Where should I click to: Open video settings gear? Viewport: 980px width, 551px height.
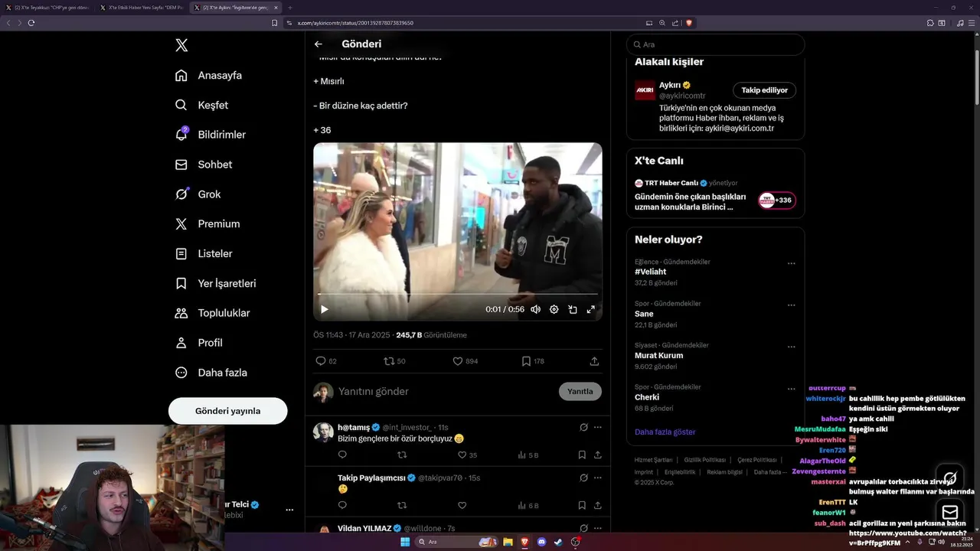[554, 309]
